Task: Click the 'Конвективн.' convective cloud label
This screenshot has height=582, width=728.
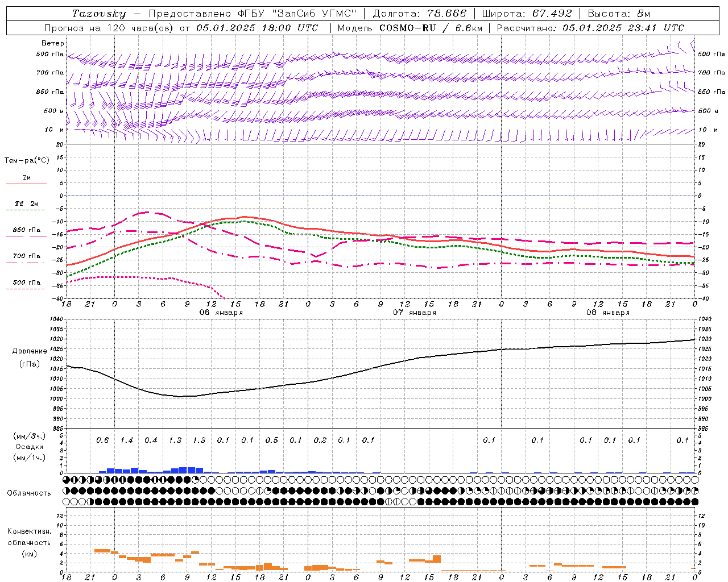Action: click(29, 531)
